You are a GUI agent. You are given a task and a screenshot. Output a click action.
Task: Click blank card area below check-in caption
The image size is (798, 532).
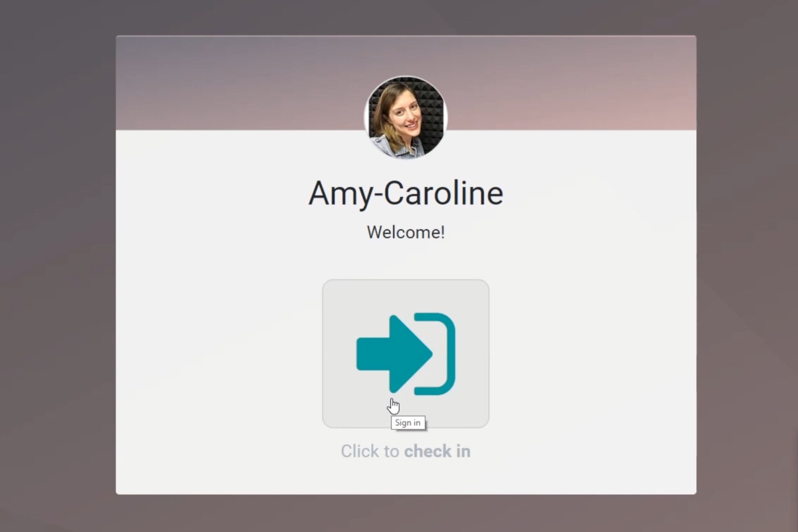[x=405, y=477]
